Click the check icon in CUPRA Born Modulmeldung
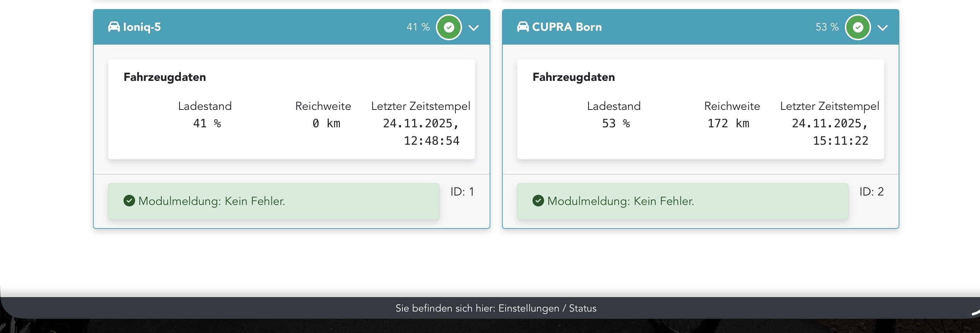Screen dimensions: 980x333 [x=538, y=201]
